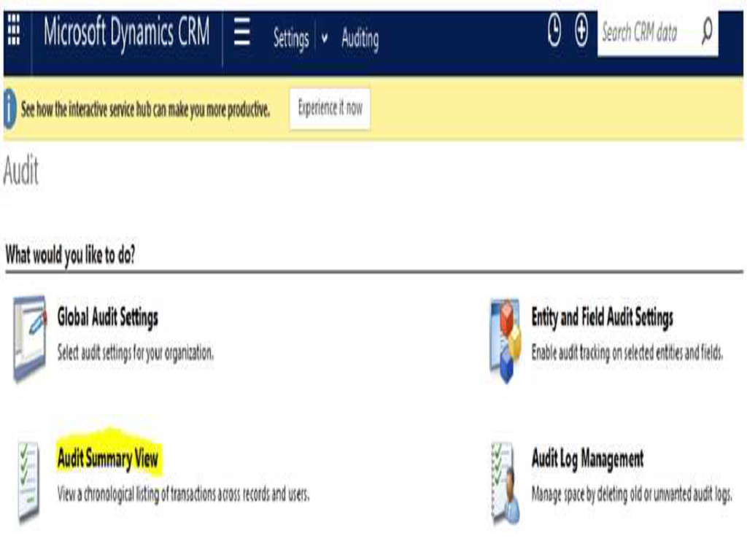Open the Global Audit Settings link
The width and height of the screenshot is (747, 560).
[108, 317]
